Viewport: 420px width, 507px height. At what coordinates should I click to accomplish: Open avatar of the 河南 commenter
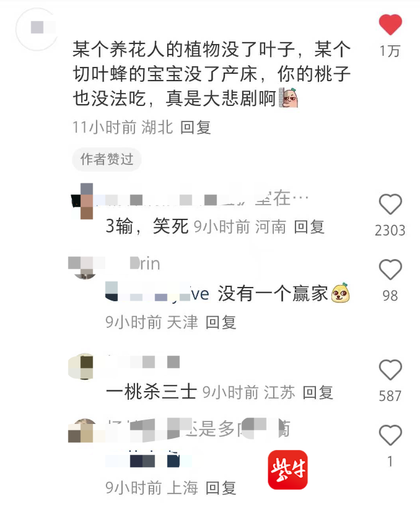click(x=82, y=201)
